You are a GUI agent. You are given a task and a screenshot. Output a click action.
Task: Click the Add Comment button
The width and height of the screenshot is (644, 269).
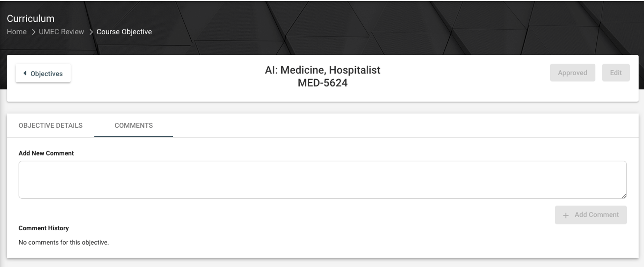tap(591, 215)
